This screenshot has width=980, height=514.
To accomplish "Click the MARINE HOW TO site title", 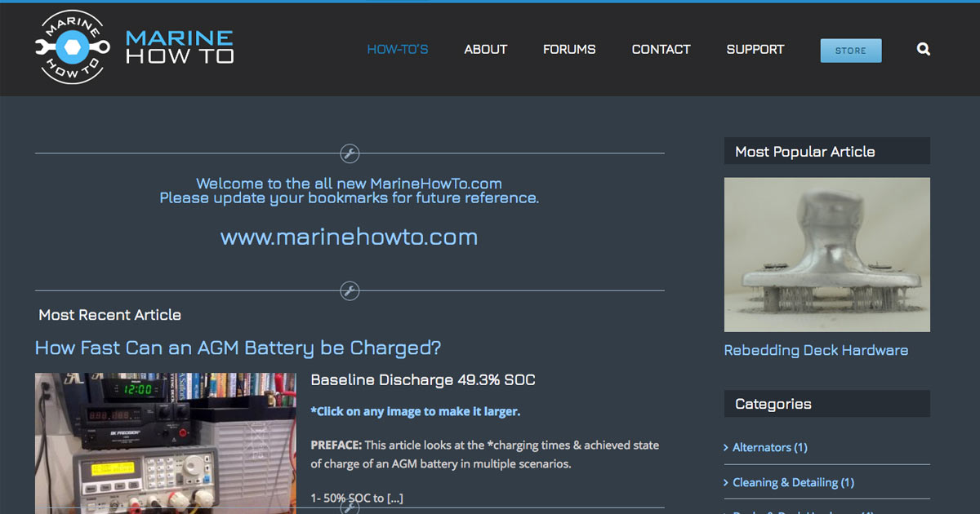I will [180, 47].
